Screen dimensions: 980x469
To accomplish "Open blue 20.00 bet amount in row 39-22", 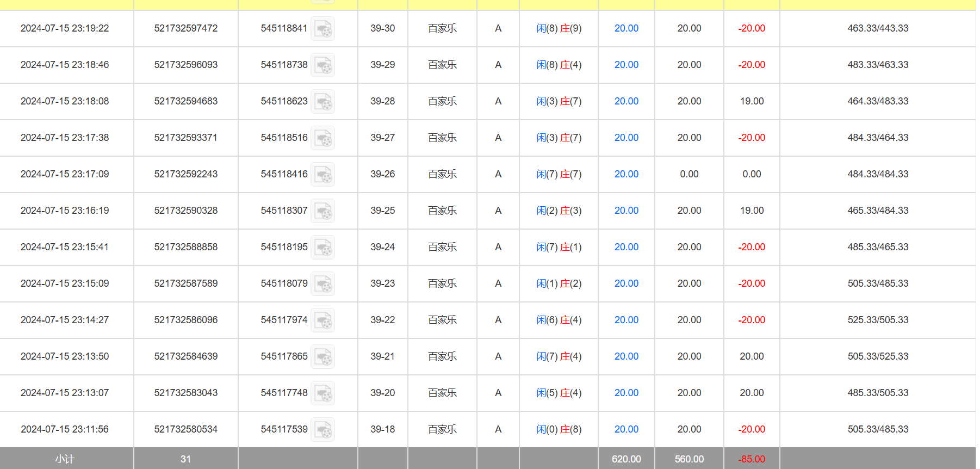I will (626, 320).
